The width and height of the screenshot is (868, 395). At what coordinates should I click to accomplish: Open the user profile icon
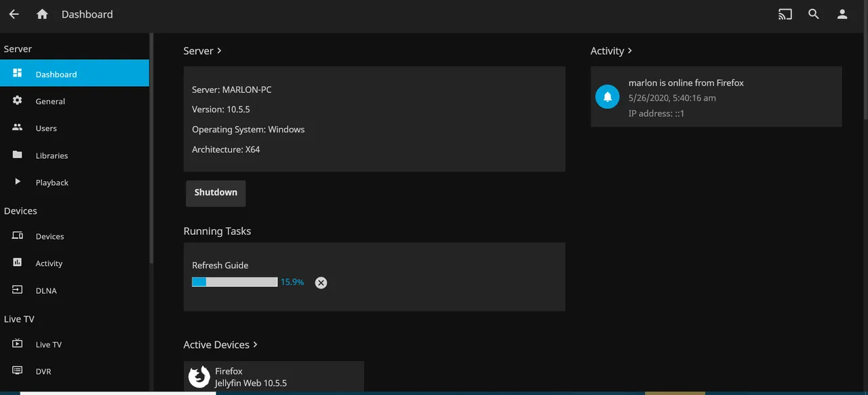pos(842,14)
